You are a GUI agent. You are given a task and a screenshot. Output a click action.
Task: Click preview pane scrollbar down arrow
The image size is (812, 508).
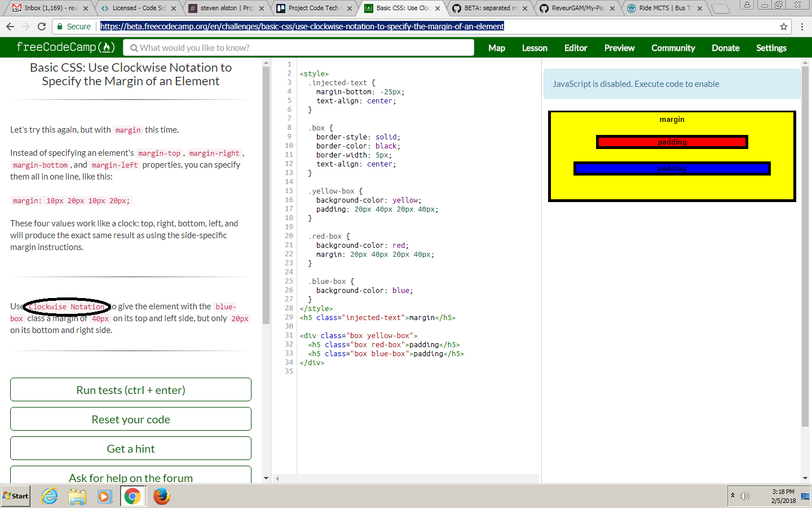pyautogui.click(x=805, y=478)
